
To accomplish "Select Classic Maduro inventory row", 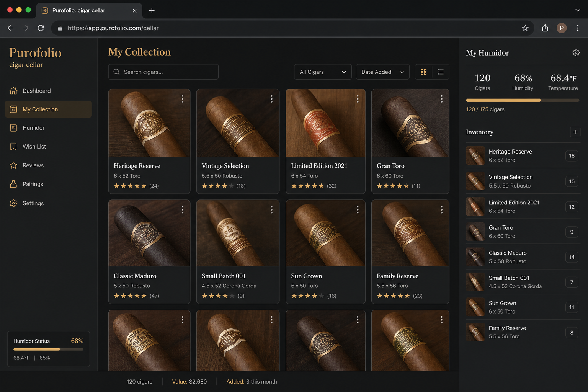I will pos(523,257).
